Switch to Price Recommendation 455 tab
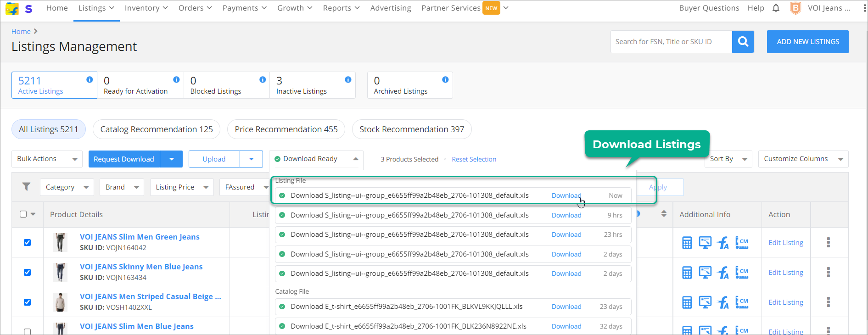The width and height of the screenshot is (868, 335). coord(286,129)
